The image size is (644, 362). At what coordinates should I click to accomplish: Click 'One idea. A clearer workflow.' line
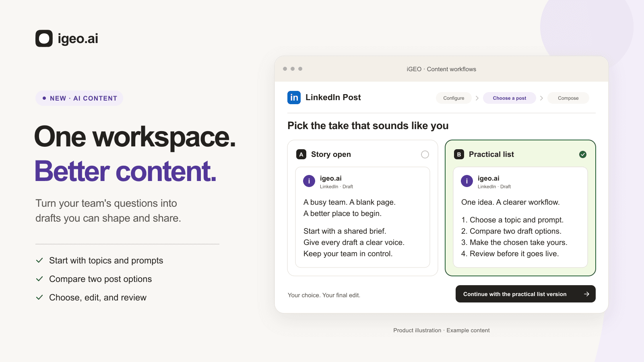click(x=510, y=202)
